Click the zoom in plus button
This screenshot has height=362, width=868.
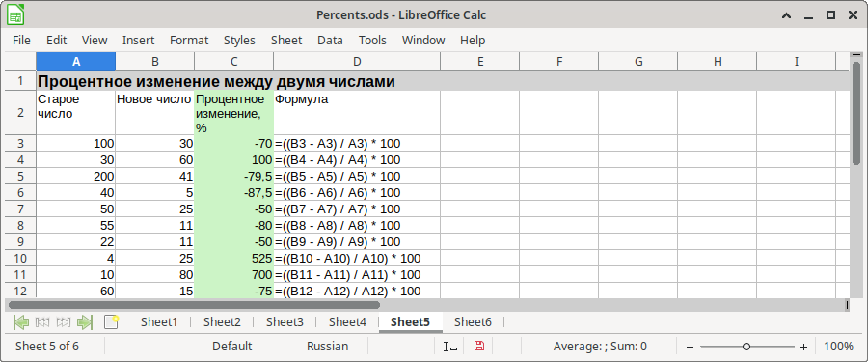pyautogui.click(x=803, y=347)
